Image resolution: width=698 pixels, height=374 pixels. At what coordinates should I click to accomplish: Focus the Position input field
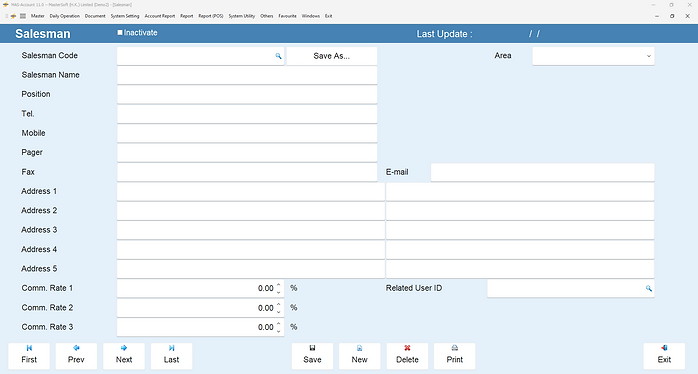247,94
